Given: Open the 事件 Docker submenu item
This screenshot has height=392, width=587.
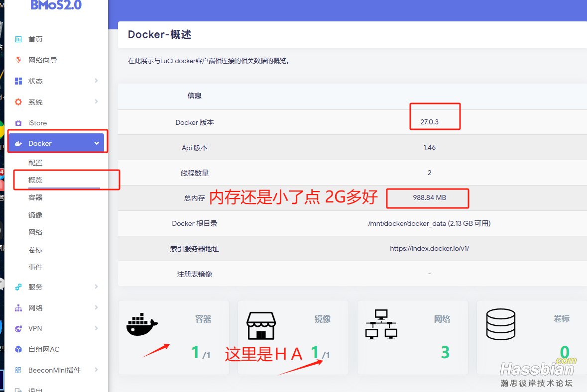Looking at the screenshot, I should (x=35, y=267).
